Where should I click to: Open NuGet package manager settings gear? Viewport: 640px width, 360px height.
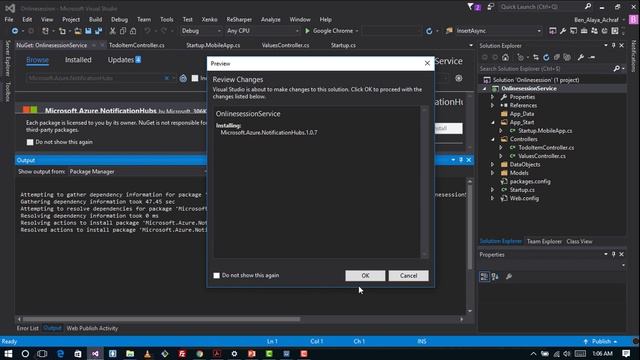(459, 78)
